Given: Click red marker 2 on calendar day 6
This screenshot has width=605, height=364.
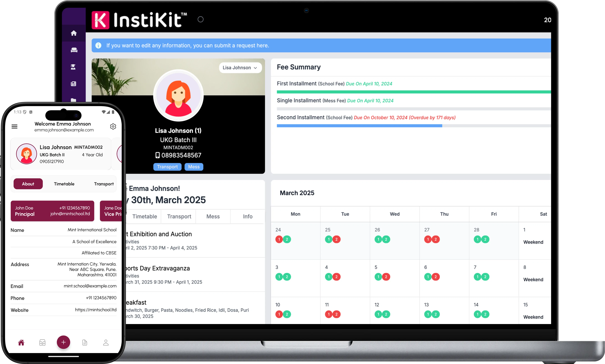Looking at the screenshot, I should [x=435, y=277].
